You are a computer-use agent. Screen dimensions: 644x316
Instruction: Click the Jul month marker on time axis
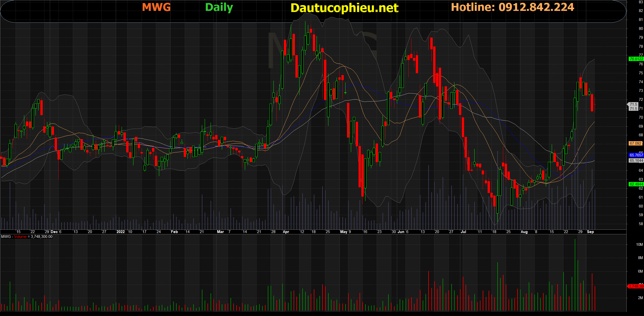click(x=463, y=232)
